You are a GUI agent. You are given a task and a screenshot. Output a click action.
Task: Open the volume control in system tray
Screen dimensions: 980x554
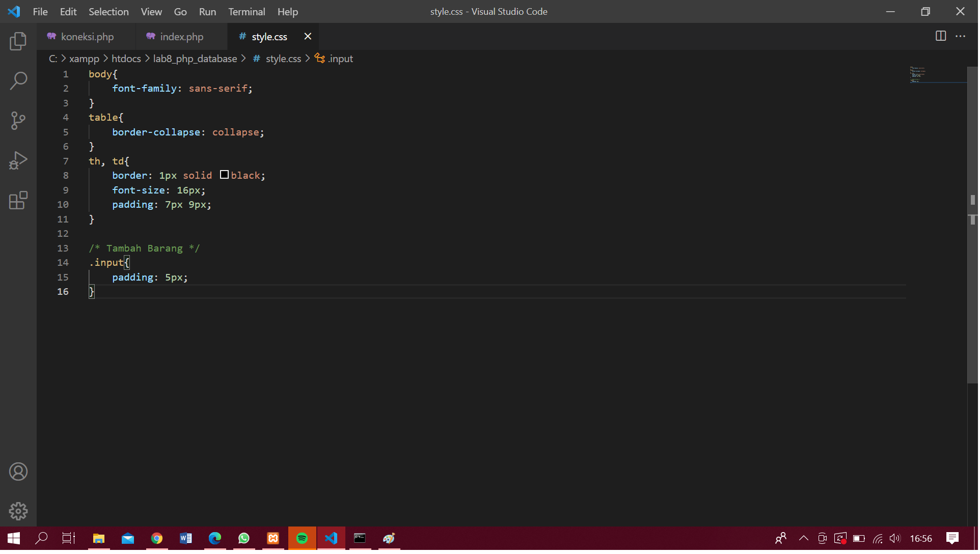896,539
